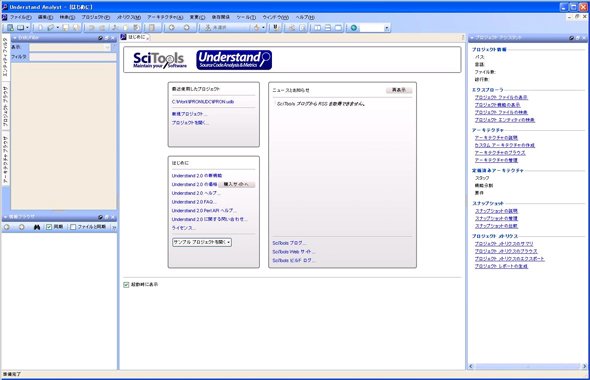Toggle the 起動時に表示 checkbox
The width and height of the screenshot is (590, 380).
pyautogui.click(x=126, y=285)
